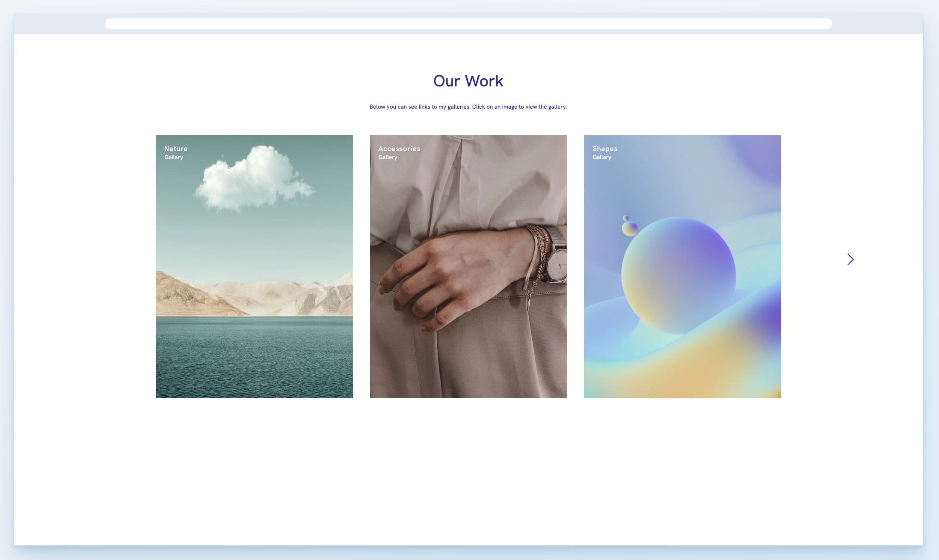Select the Nature gallery title label

pos(176,148)
